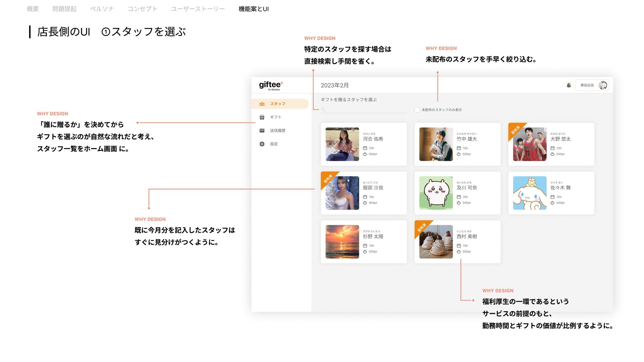Select the 杉野 太陽 sunset photo

(342, 242)
